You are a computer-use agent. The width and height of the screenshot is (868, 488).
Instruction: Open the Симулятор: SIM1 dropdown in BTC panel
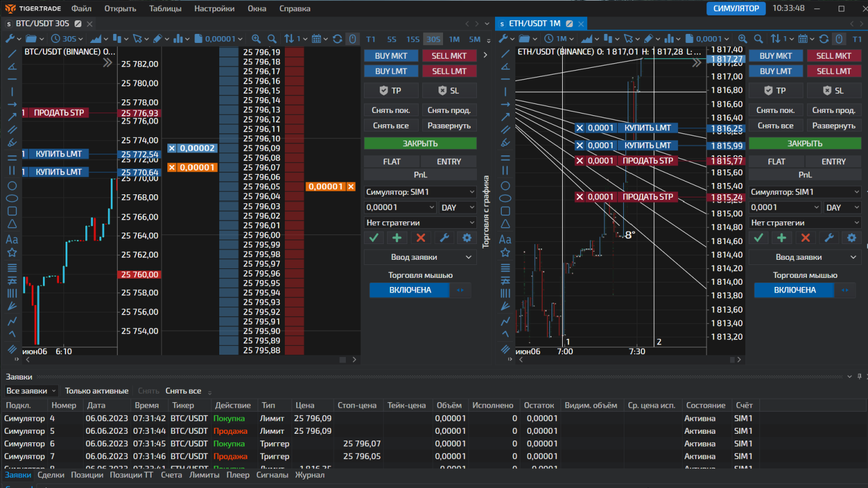420,192
